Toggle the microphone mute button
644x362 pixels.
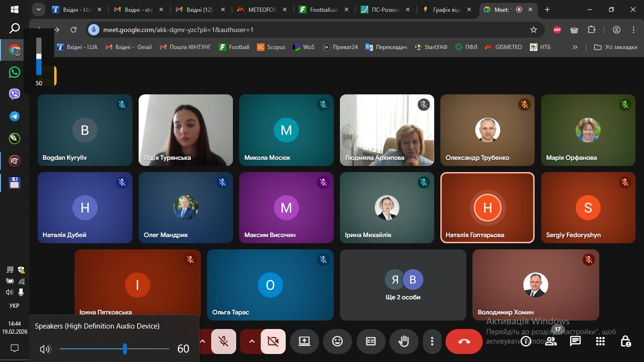point(223,341)
